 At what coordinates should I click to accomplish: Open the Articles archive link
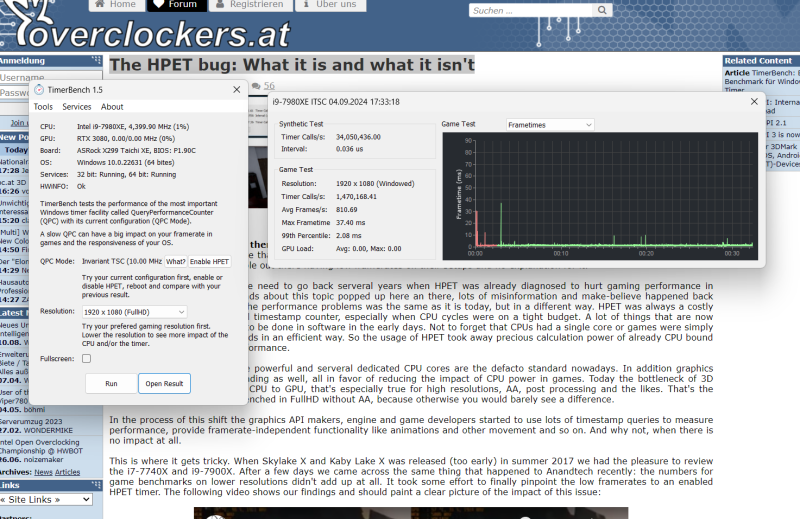pos(67,472)
